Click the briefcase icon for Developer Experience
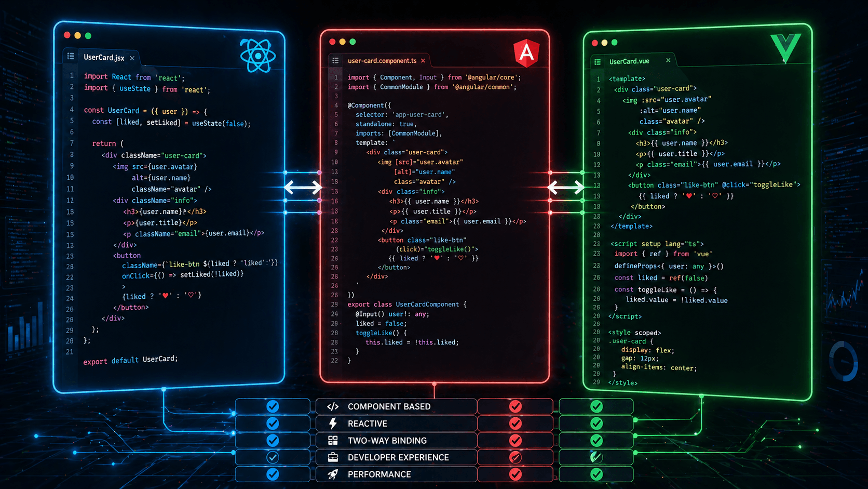The height and width of the screenshot is (489, 868). coord(333,457)
